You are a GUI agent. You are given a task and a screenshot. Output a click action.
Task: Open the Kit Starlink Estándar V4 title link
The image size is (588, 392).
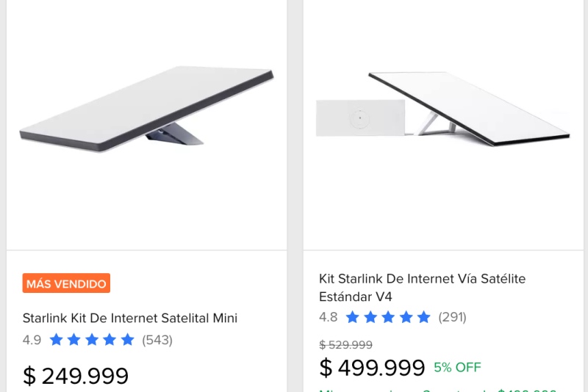pyautogui.click(x=422, y=288)
